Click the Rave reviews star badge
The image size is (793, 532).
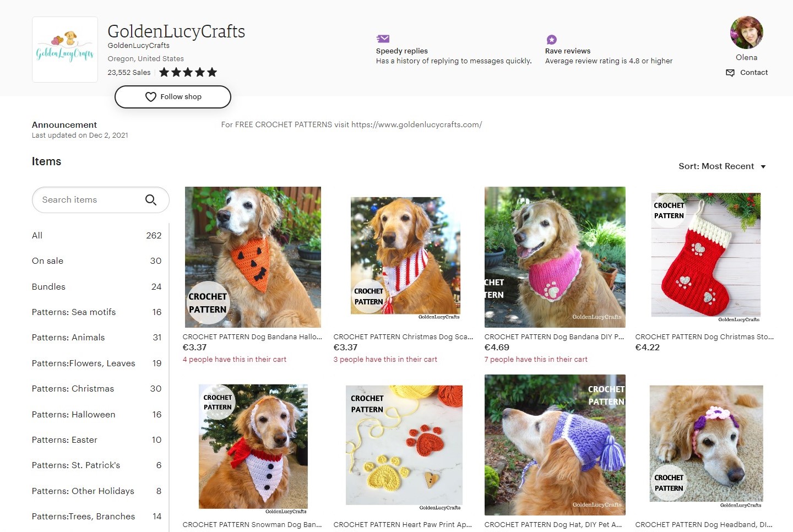click(551, 39)
